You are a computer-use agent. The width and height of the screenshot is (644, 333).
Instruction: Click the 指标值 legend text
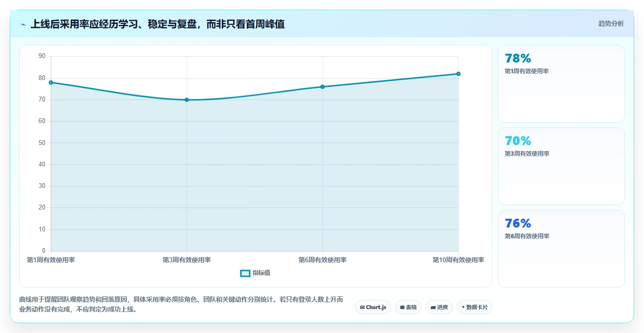(x=261, y=273)
